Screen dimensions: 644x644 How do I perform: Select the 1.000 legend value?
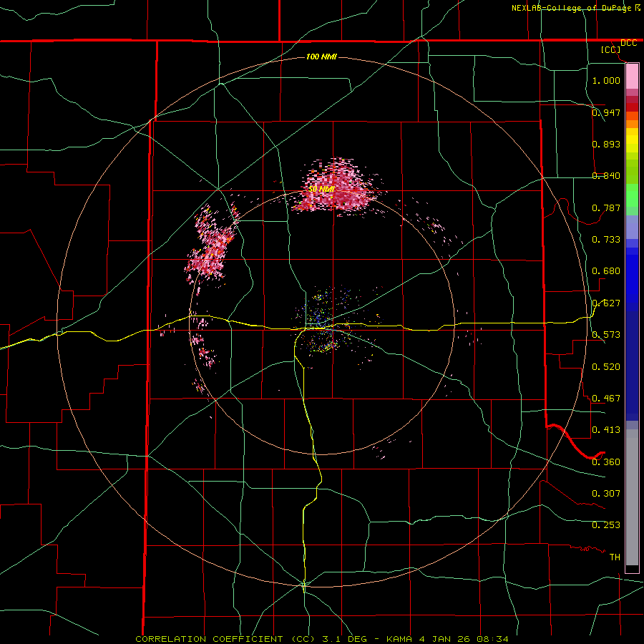tap(606, 80)
